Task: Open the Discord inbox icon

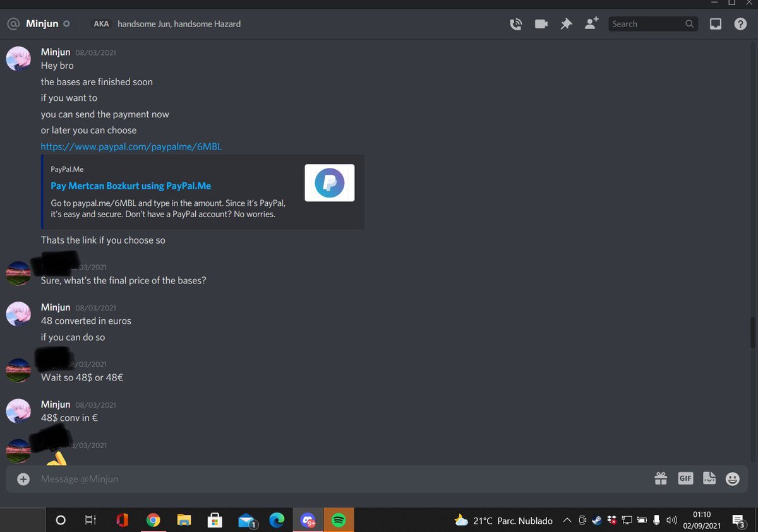Action: coord(716,24)
